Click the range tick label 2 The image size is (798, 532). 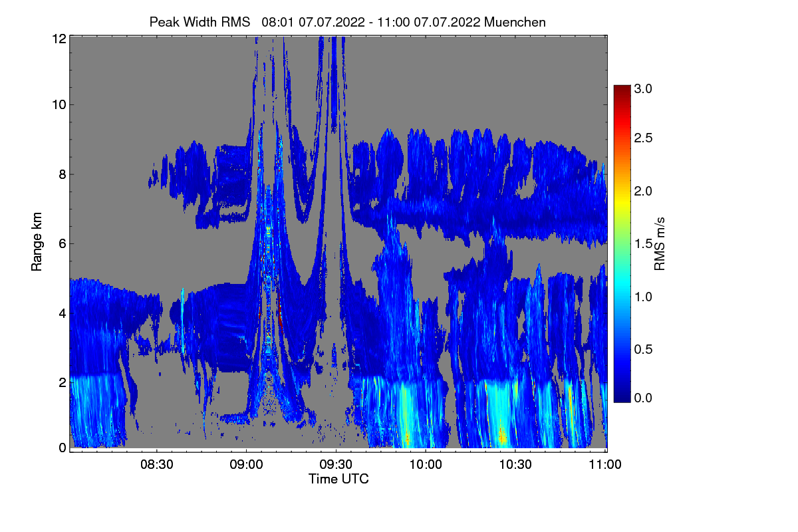(x=63, y=382)
